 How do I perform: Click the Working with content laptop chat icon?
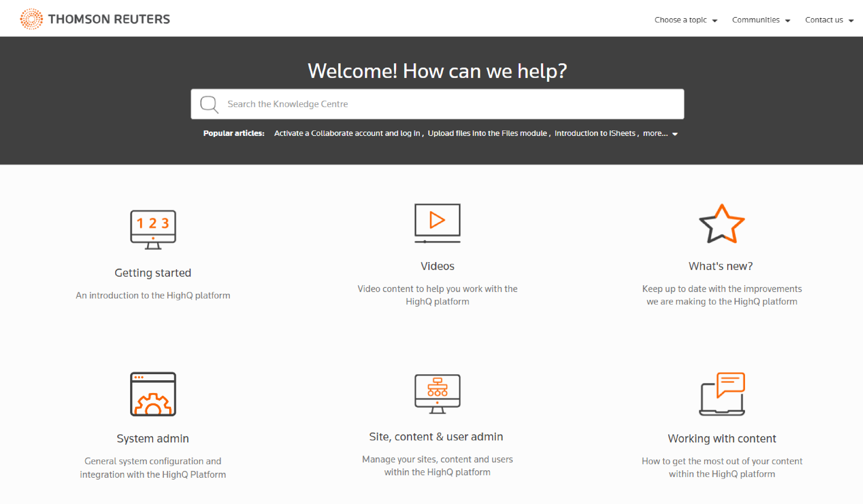click(722, 394)
